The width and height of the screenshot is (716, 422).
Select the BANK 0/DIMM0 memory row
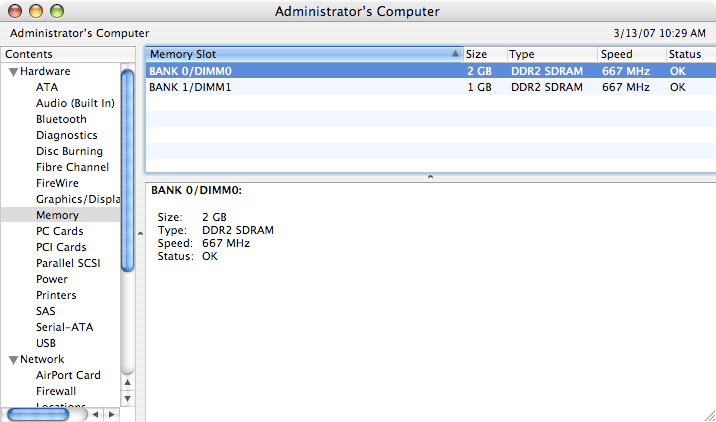[x=300, y=71]
